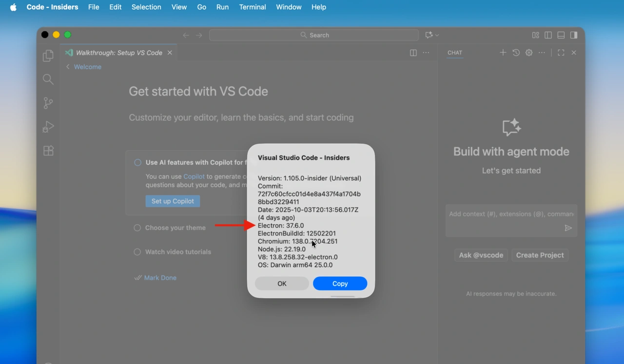Split the editor using the split icon
Viewport: 624px width, 364px height.
pyautogui.click(x=413, y=53)
